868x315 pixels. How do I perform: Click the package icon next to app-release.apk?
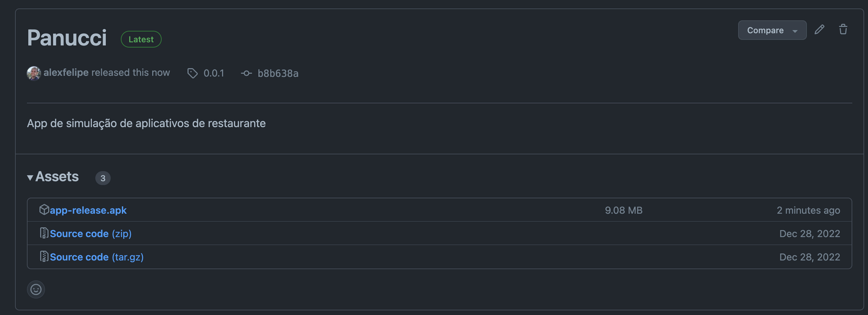pos(44,210)
